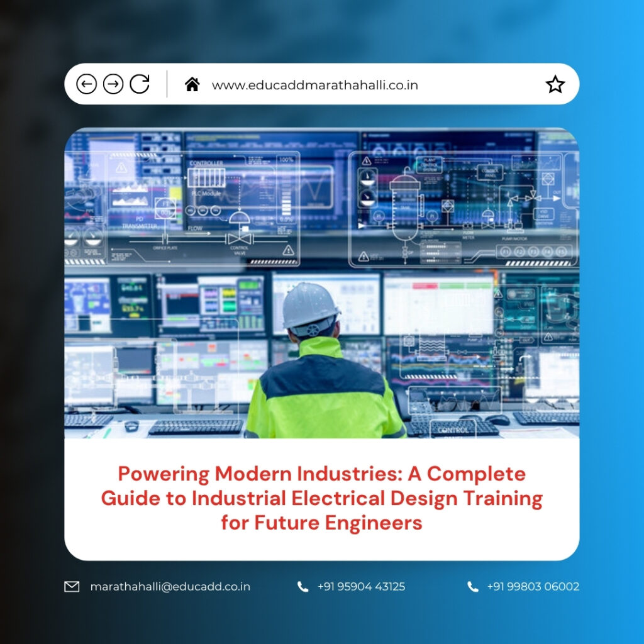Click the www.educaddmarathahalli.co.in address
This screenshot has width=644, height=644.
pyautogui.click(x=314, y=85)
